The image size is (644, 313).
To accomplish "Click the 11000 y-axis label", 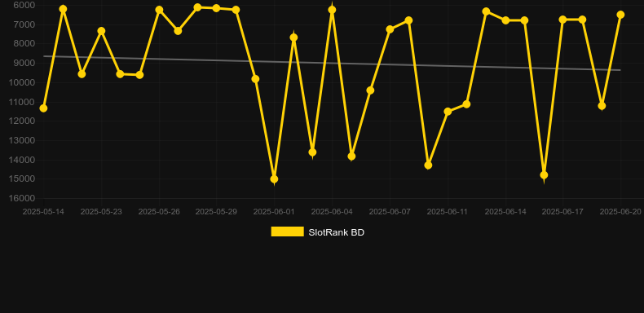I will [22, 102].
